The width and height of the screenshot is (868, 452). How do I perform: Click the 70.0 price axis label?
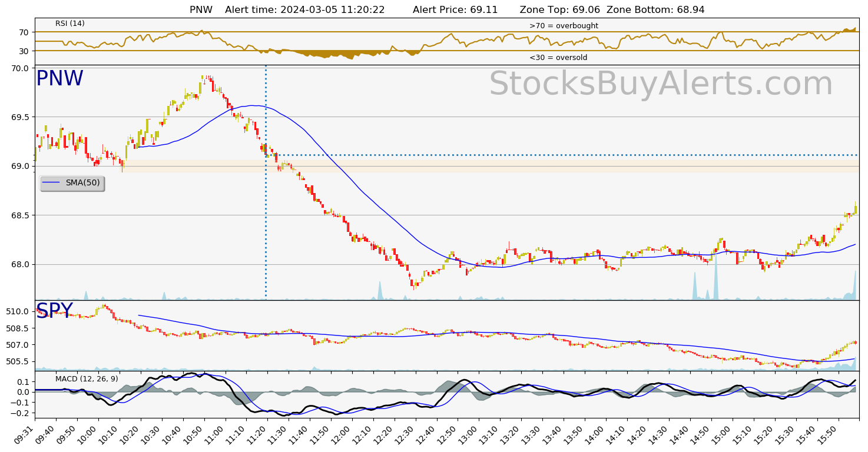[19, 68]
